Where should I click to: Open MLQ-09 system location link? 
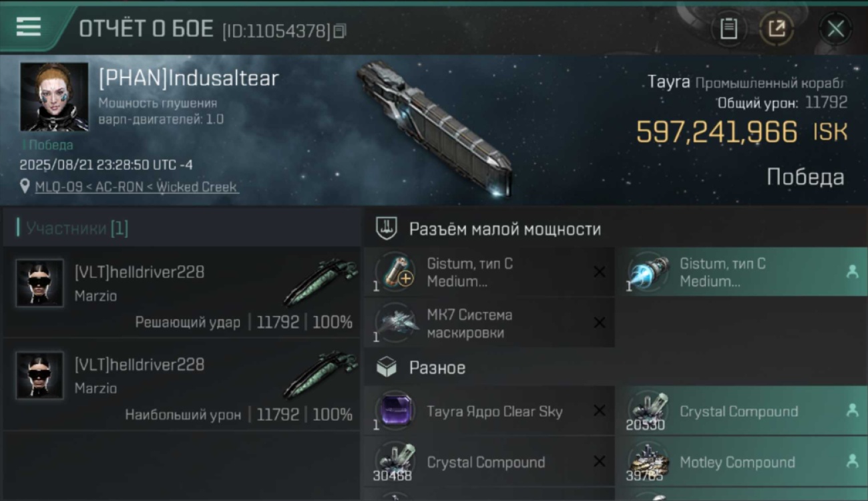click(x=57, y=187)
